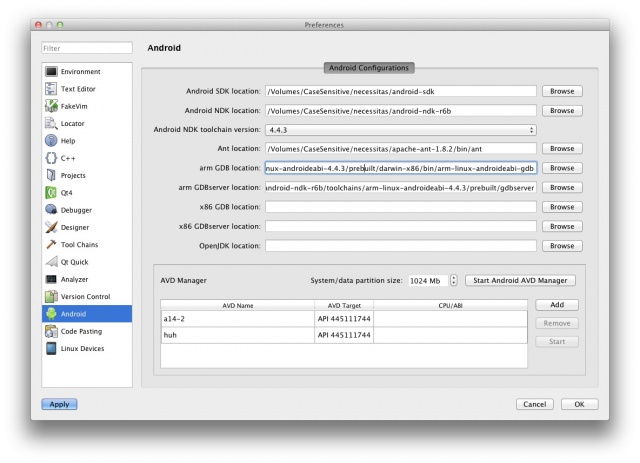Image resolution: width=640 pixels, height=463 pixels.
Task: Click the OpenJDK location text field
Action: click(x=400, y=246)
